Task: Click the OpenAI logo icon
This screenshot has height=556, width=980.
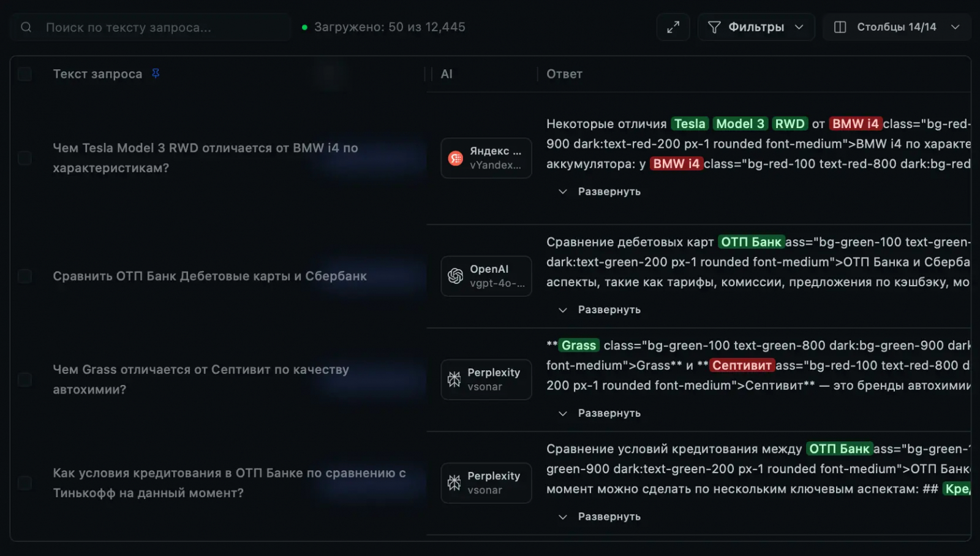Action: coord(456,276)
